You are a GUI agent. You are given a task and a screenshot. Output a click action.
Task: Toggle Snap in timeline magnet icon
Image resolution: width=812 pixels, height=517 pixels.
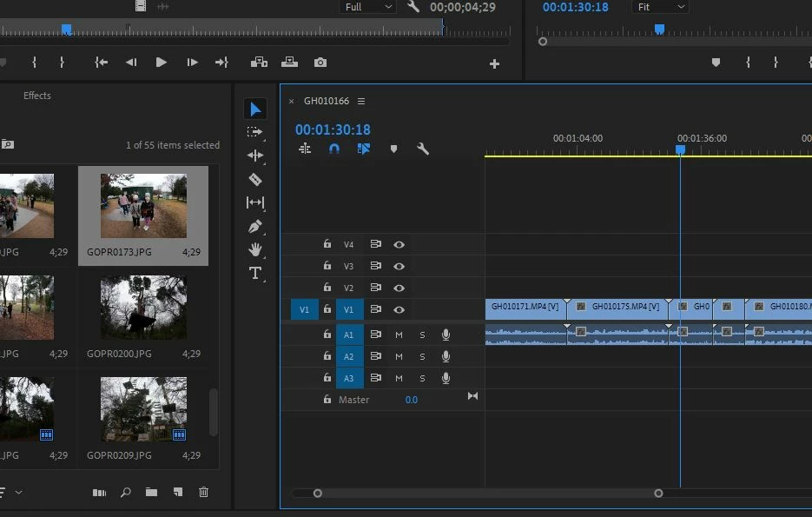(x=334, y=149)
